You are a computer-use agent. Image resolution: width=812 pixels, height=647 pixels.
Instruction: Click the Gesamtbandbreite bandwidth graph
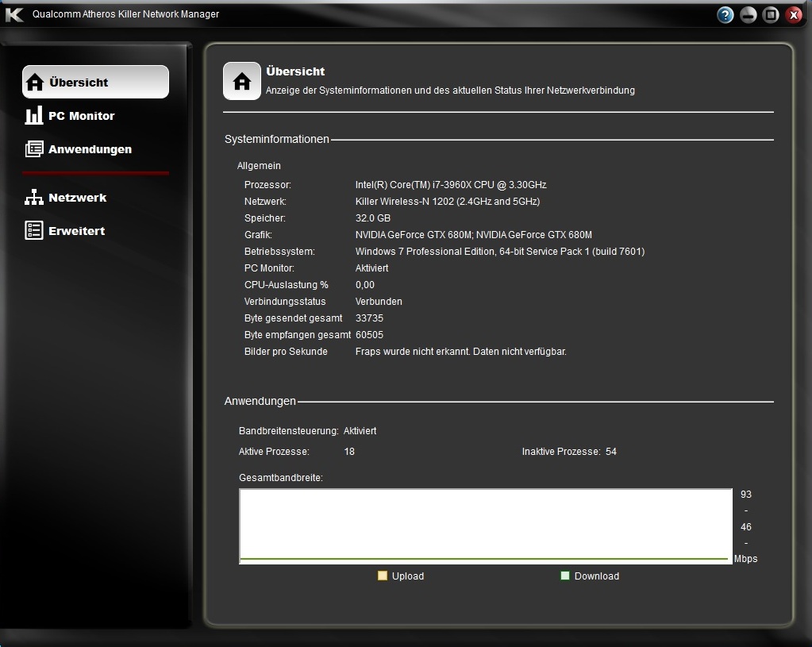[x=486, y=526]
